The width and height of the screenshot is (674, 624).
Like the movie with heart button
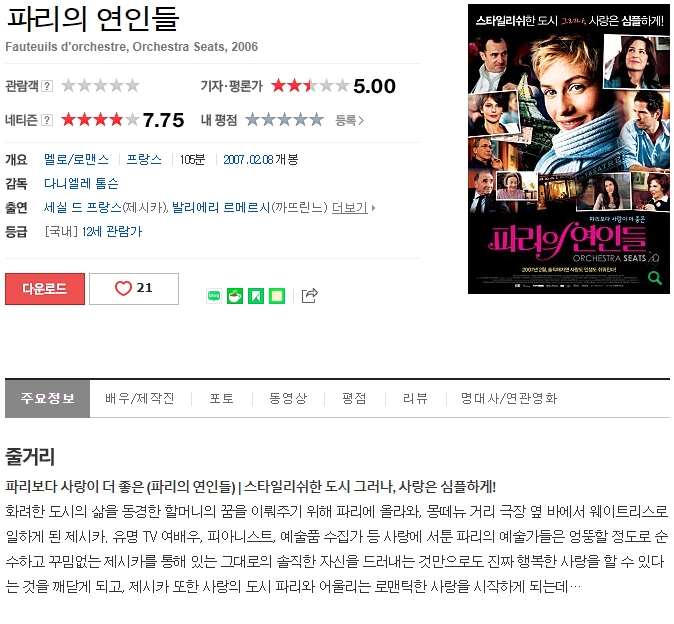(134, 289)
